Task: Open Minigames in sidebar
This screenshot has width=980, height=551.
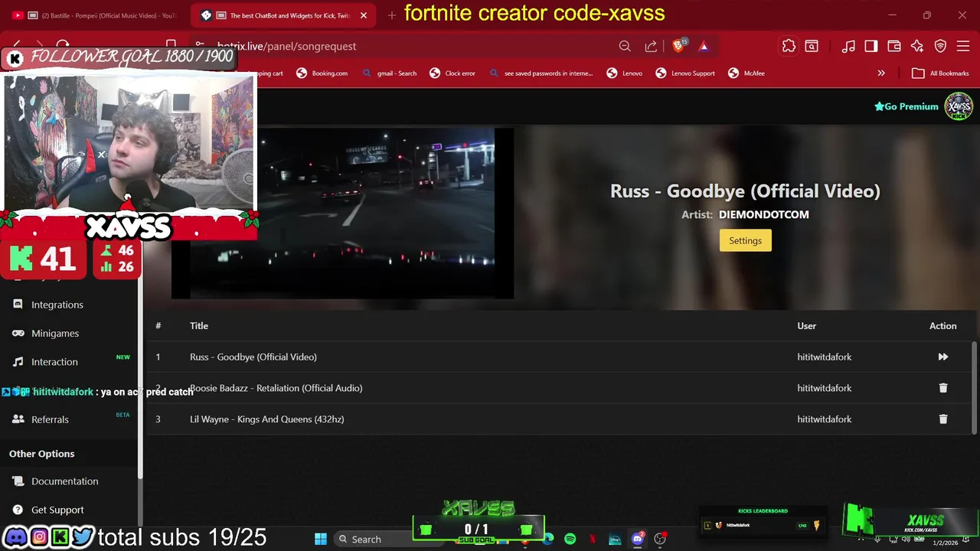Action: (x=55, y=333)
